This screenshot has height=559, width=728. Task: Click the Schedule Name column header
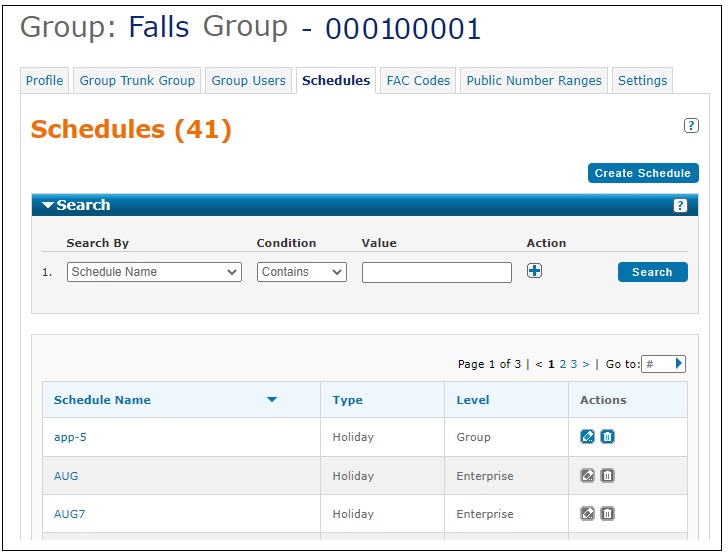click(x=102, y=400)
